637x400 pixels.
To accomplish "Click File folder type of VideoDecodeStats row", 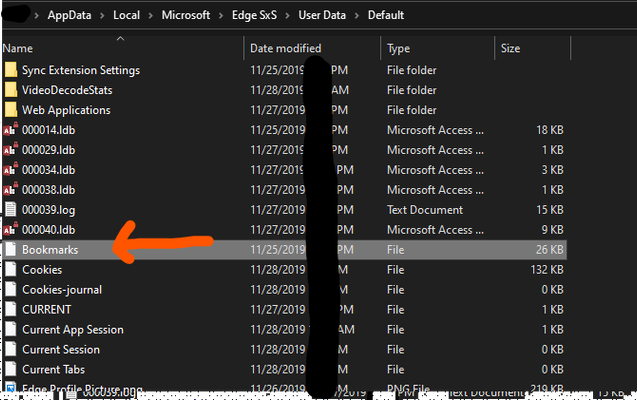I will [x=412, y=90].
